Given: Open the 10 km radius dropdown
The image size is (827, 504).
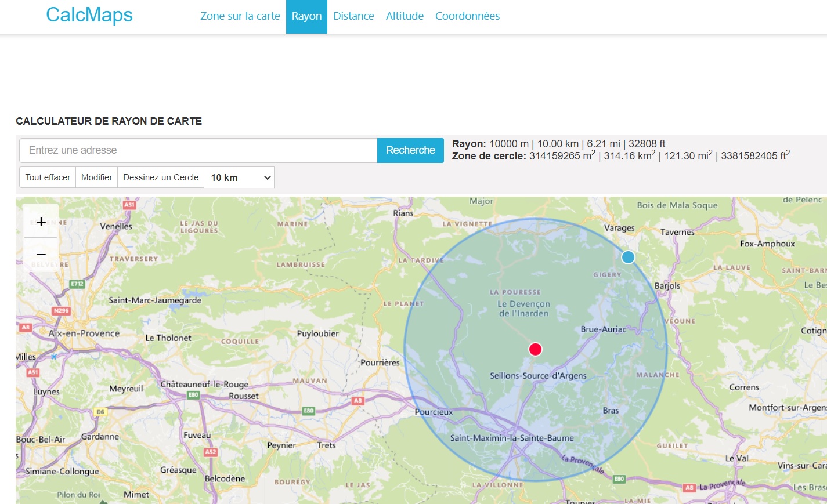Looking at the screenshot, I should pos(239,177).
